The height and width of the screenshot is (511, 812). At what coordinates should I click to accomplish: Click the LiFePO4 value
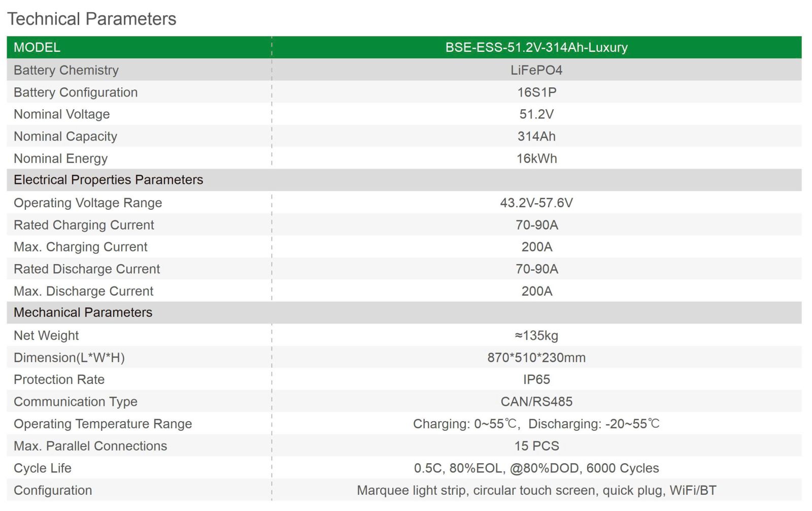tap(536, 70)
